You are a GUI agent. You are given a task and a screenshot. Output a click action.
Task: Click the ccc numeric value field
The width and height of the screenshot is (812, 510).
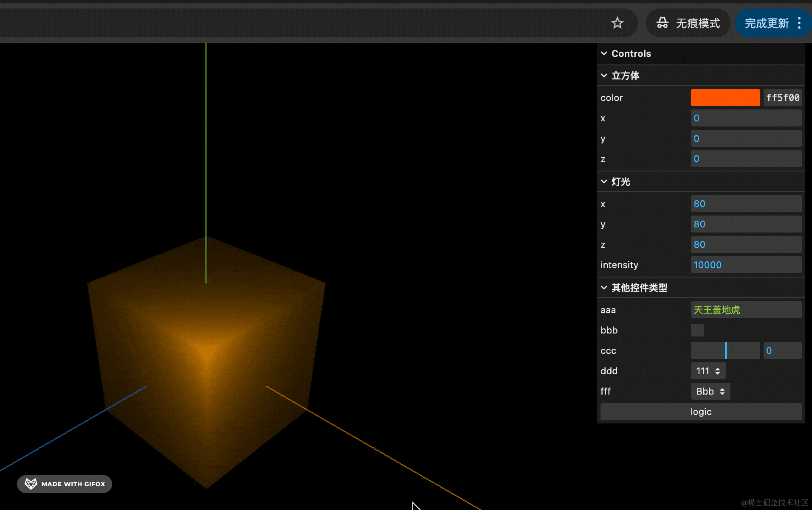[x=782, y=350]
